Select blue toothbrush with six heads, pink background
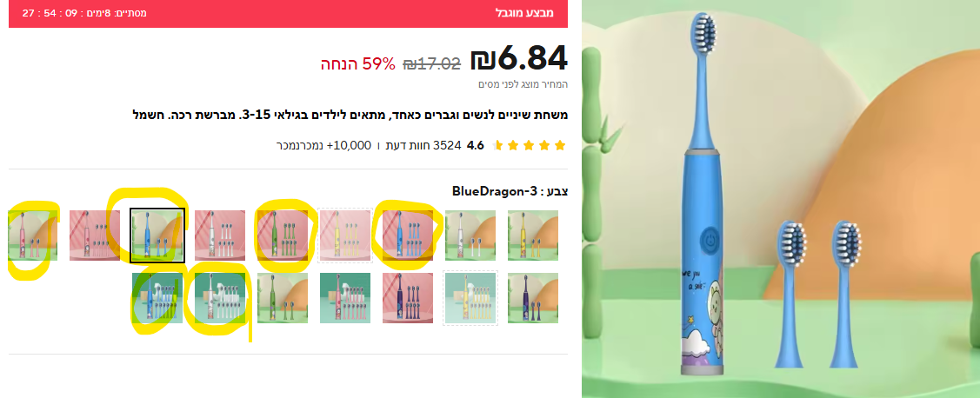 (x=408, y=235)
